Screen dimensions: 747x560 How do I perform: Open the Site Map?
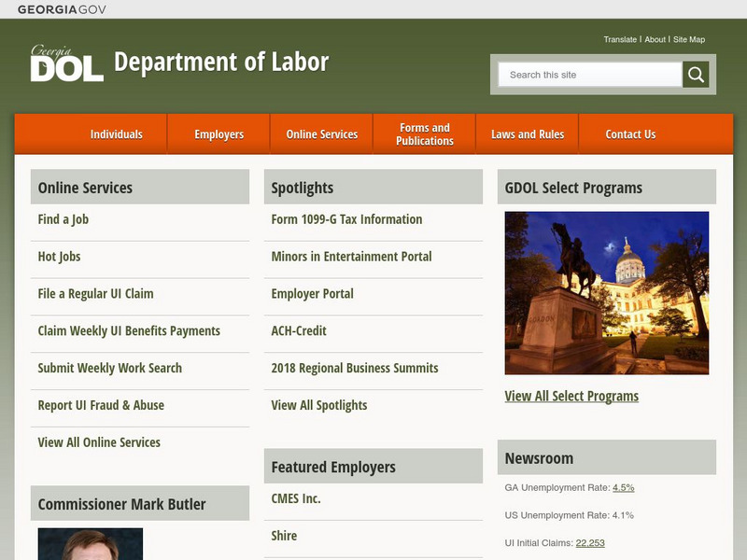[x=689, y=39]
